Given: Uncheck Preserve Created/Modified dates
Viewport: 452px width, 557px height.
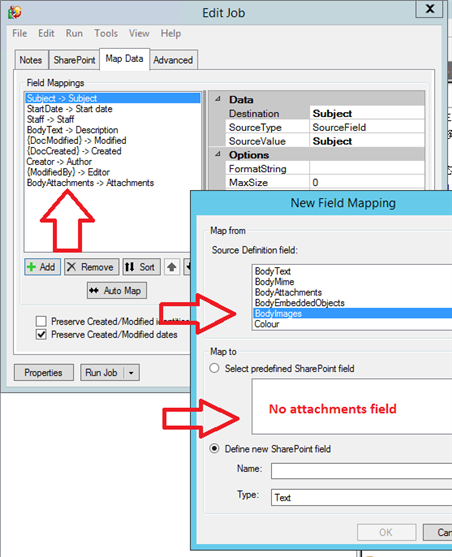Looking at the screenshot, I should point(41,335).
